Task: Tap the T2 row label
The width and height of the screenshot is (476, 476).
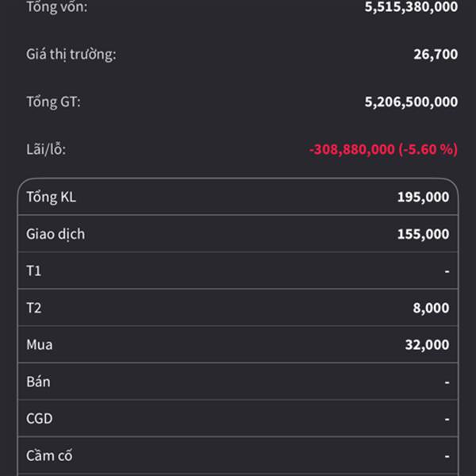Action: coord(33,308)
